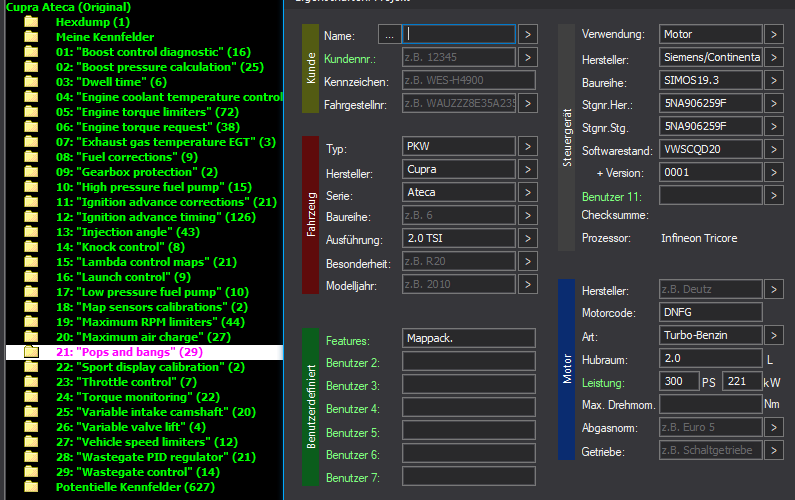
Task: Select 02 Boost pressure calculation (25) entry
Action: pyautogui.click(x=160, y=67)
